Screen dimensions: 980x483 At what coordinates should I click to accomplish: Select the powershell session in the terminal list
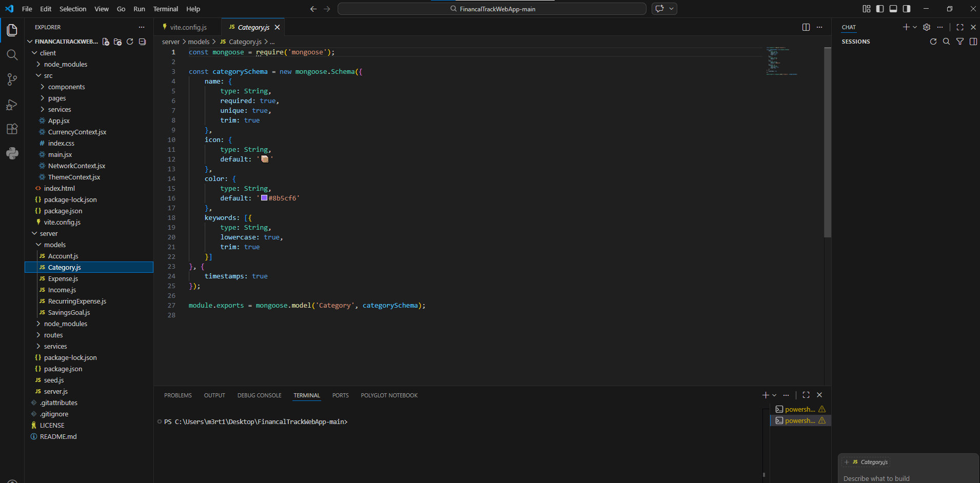point(799,409)
